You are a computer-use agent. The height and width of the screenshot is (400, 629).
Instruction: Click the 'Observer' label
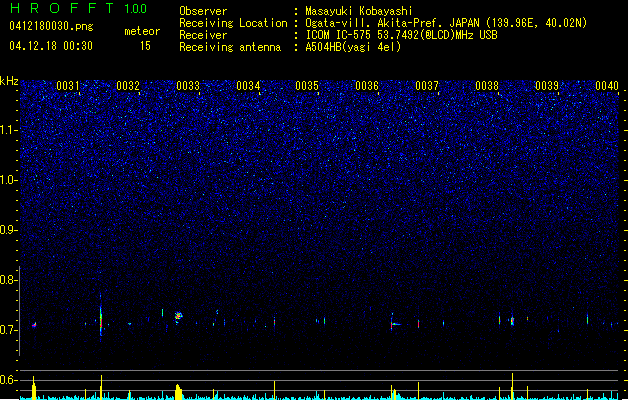tap(203, 11)
